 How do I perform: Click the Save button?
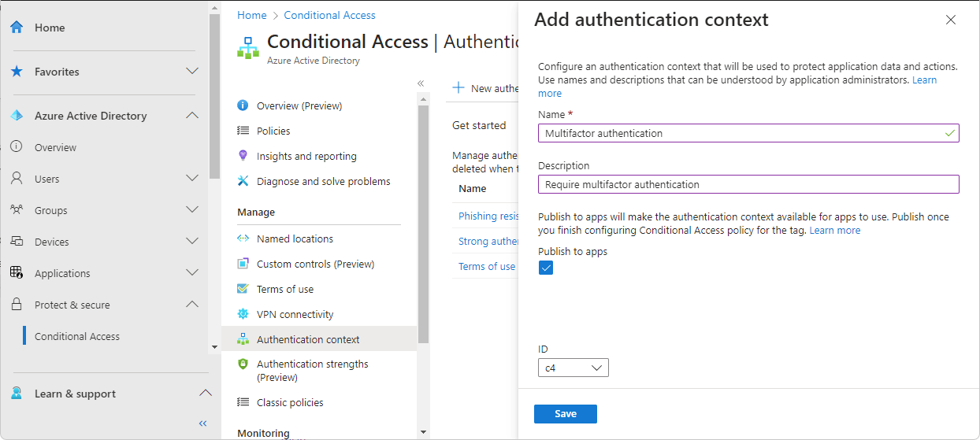click(x=566, y=414)
